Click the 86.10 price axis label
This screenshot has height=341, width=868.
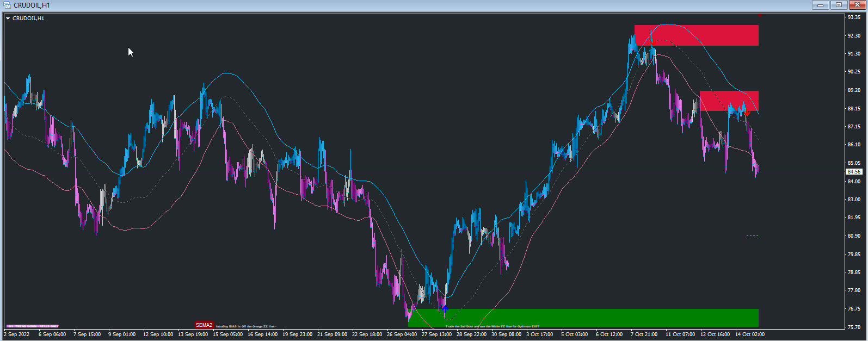pyautogui.click(x=854, y=145)
